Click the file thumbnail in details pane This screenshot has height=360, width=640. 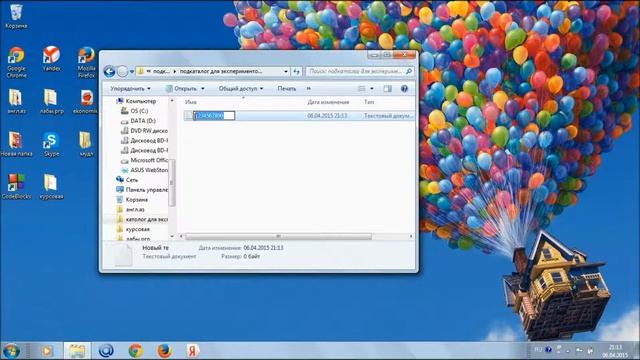click(x=123, y=255)
